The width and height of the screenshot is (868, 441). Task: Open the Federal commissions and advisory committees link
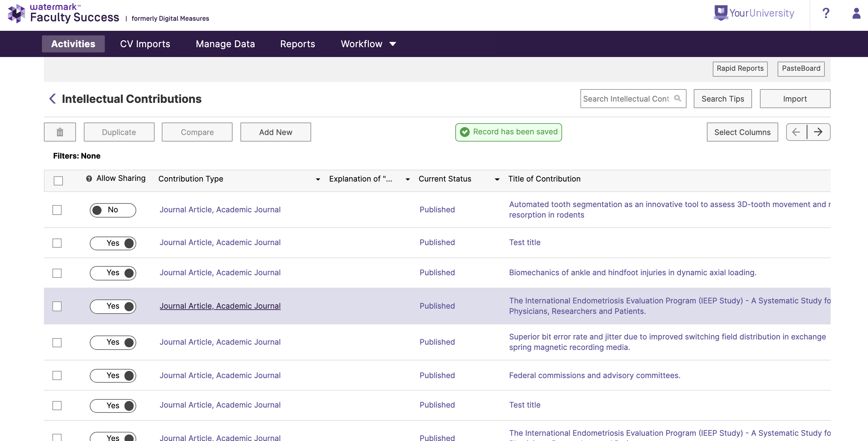coord(594,375)
